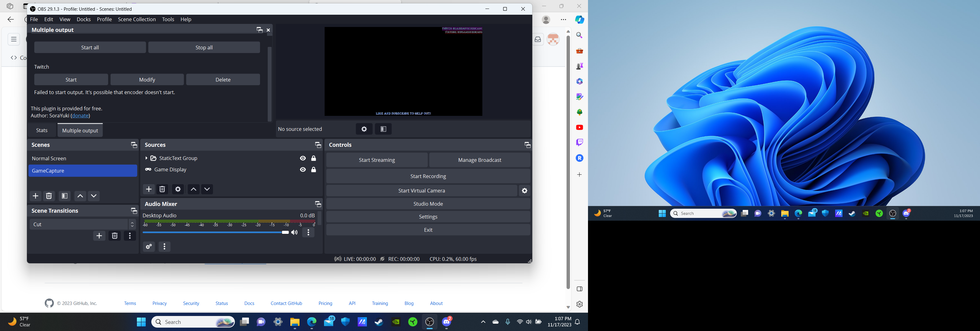Unlock the StaticText Group source
980x331 pixels.
coord(314,158)
